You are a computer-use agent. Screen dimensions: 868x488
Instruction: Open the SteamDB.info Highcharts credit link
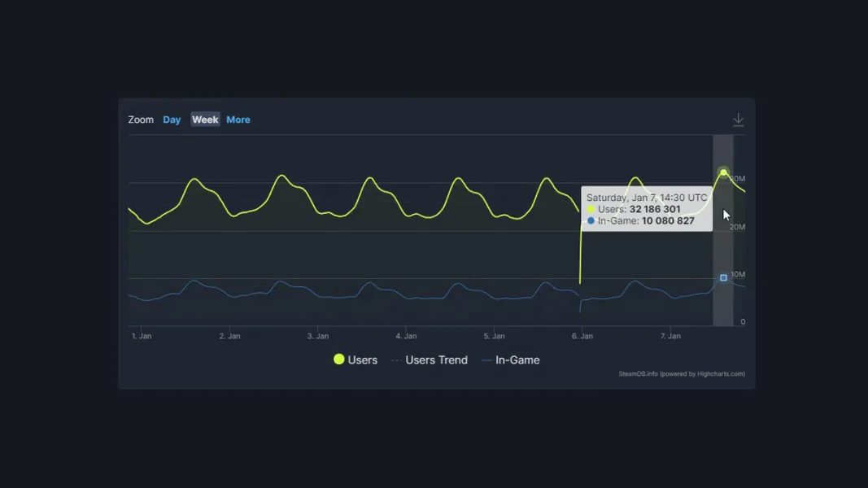coord(682,374)
